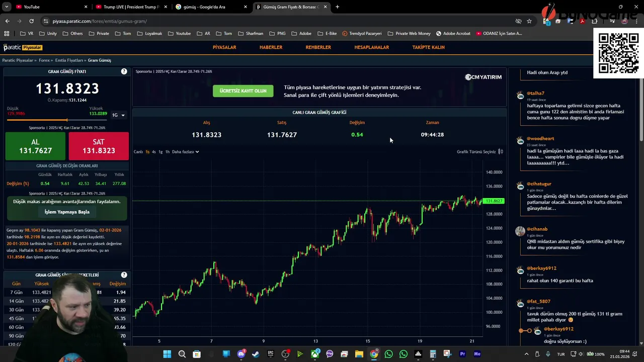Open the Sharfman bookmarks folder

point(250,34)
